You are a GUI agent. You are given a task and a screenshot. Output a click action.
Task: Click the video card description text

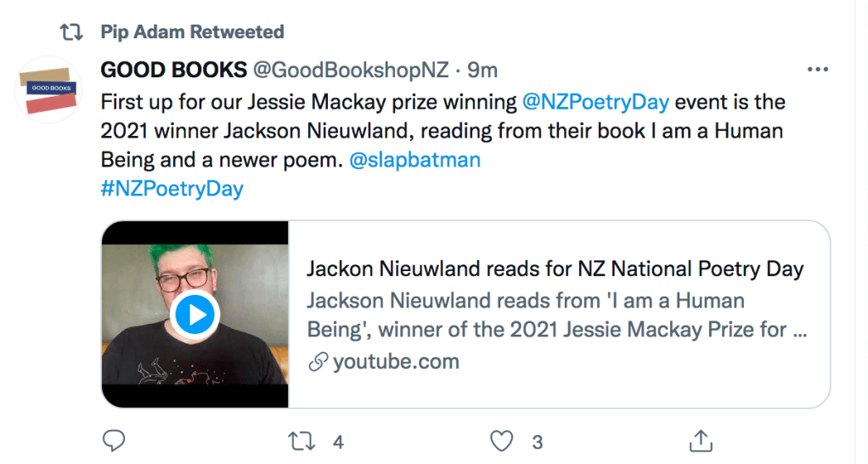point(555,314)
